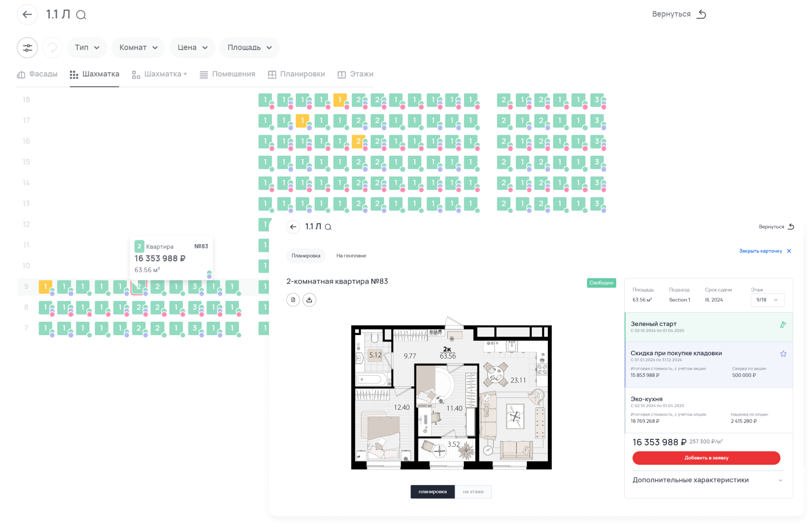Toggle to На генплане view
812x527 pixels.
(351, 256)
